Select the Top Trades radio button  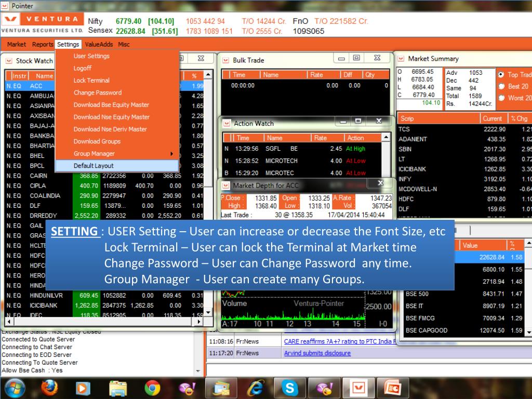point(501,75)
